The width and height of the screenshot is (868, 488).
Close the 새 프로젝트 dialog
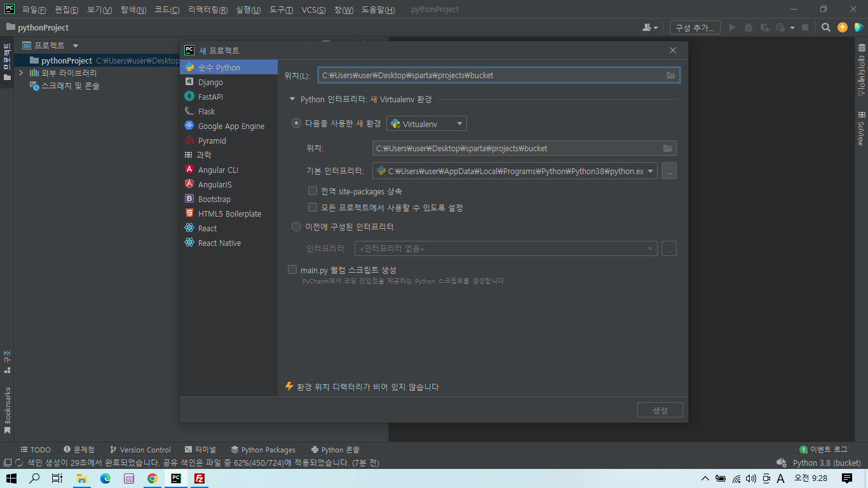coord(673,50)
